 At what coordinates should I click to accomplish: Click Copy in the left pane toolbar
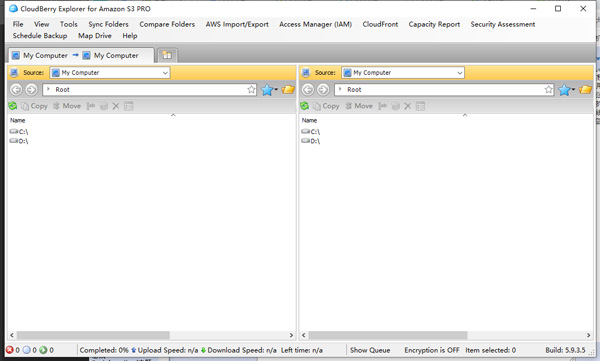34,106
